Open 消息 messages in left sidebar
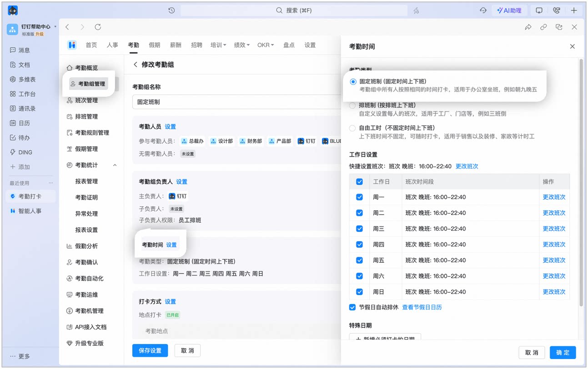The width and height of the screenshot is (588, 369). click(20, 50)
